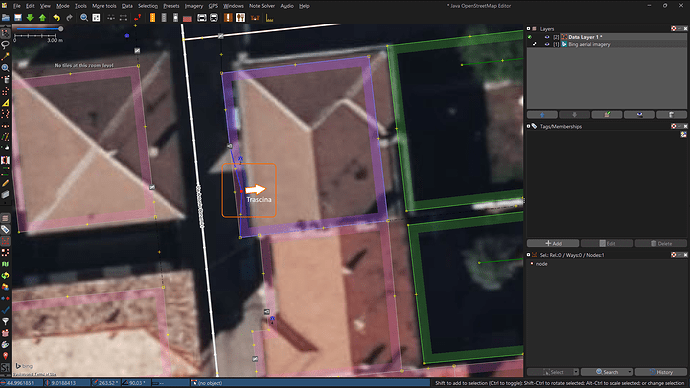Open the Note Solver menu
690x388 pixels.
(262, 6)
